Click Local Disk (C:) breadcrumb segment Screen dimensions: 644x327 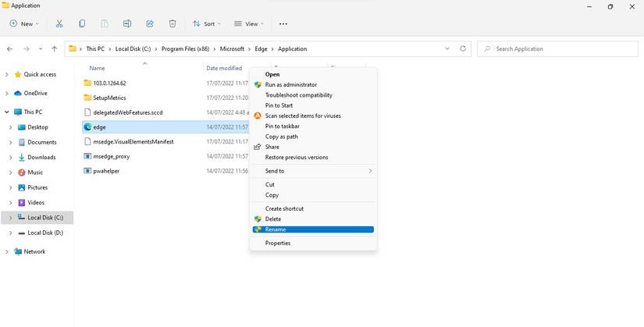click(x=133, y=49)
